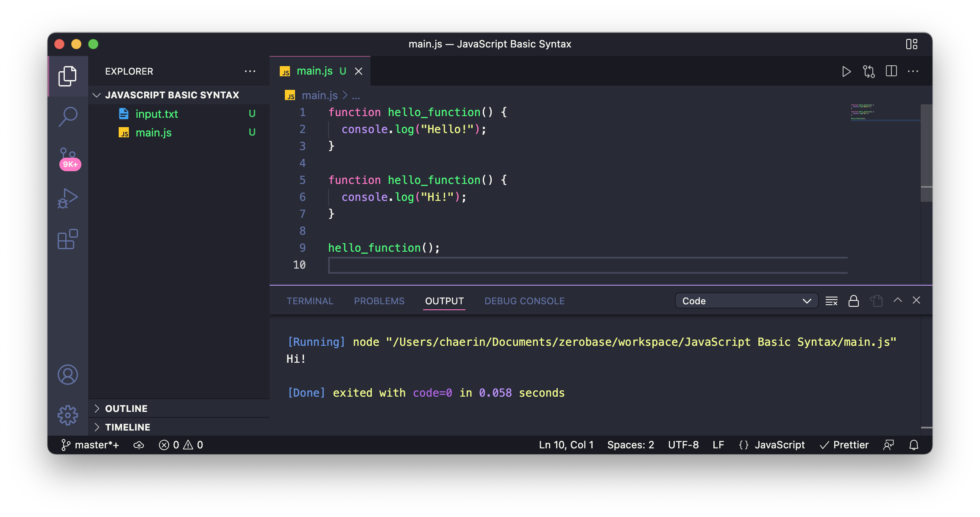Click the Prettier status bar button
Viewport: 980px width, 517px height.
[844, 445]
